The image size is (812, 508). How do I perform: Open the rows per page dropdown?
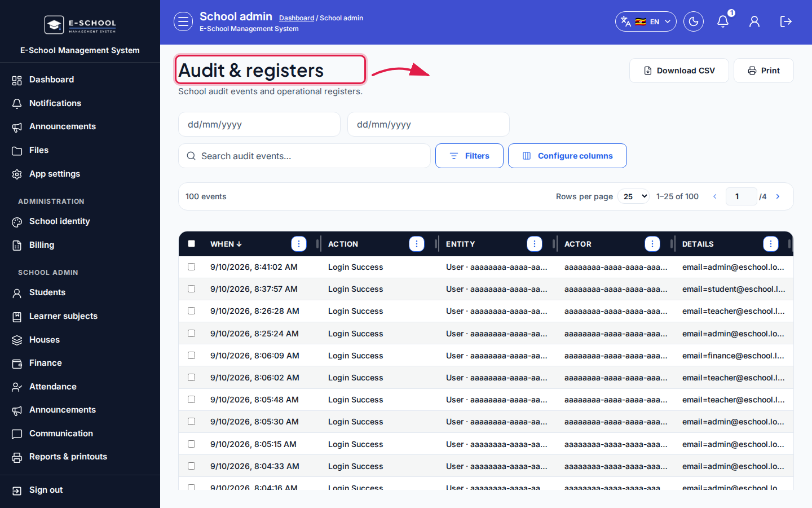[x=634, y=196]
